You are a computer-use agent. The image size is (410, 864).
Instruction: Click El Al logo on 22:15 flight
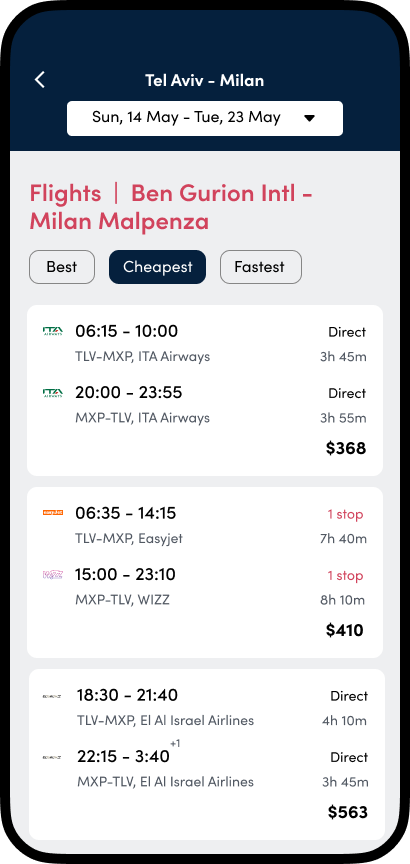pos(52,758)
